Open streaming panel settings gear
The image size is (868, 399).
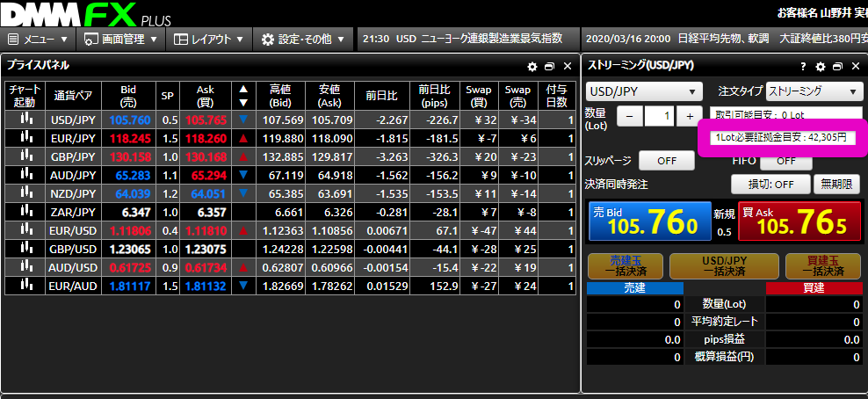[821, 66]
